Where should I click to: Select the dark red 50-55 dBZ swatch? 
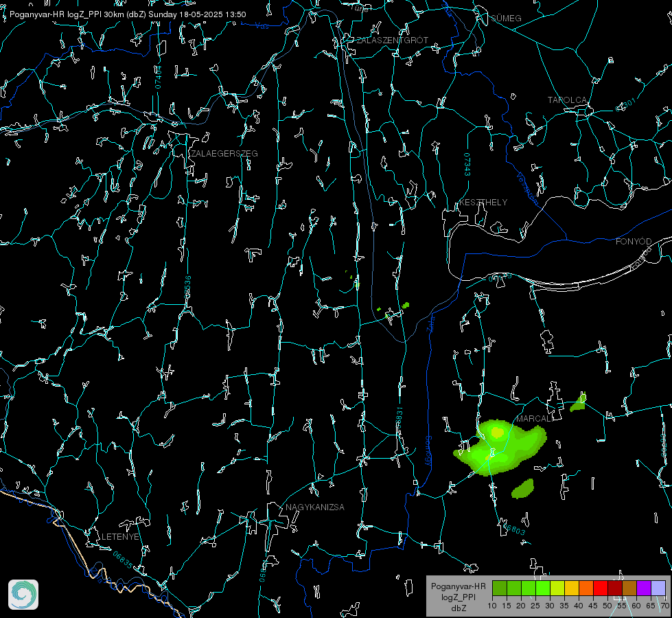[615, 588]
